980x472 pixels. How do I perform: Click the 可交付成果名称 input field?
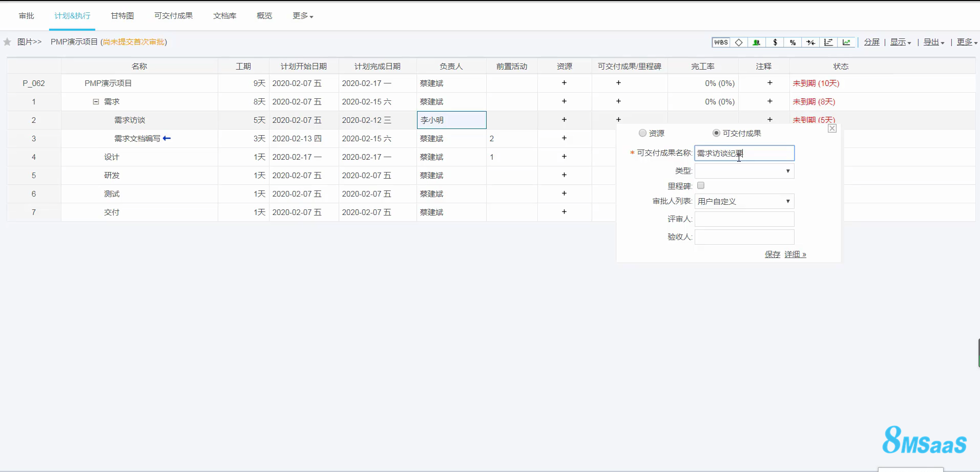744,153
